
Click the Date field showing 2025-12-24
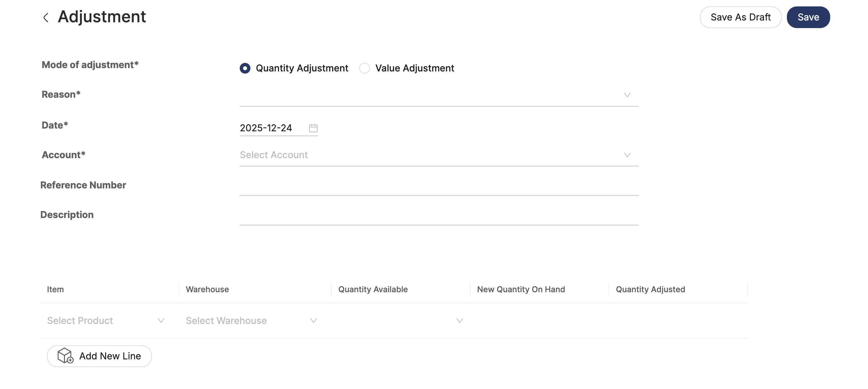[266, 128]
